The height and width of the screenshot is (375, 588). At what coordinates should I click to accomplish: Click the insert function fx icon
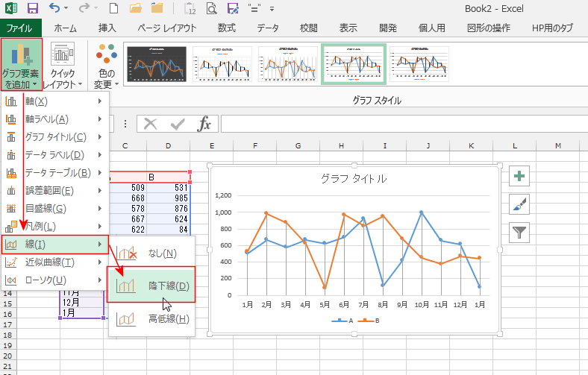click(204, 124)
